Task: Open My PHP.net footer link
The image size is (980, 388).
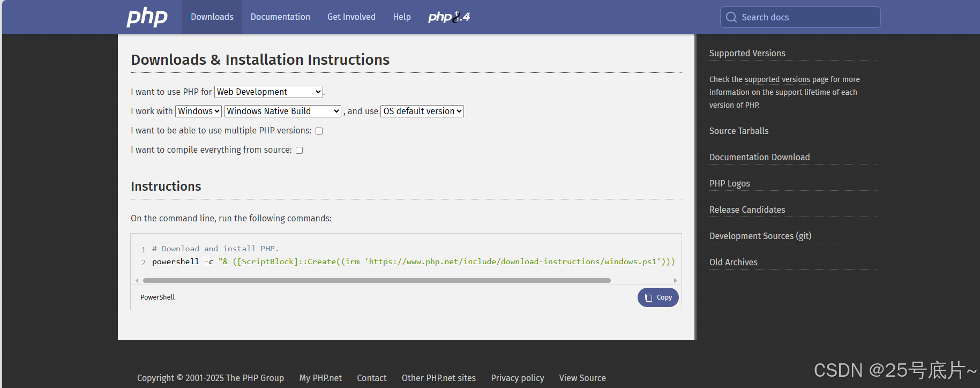Action: pos(320,378)
